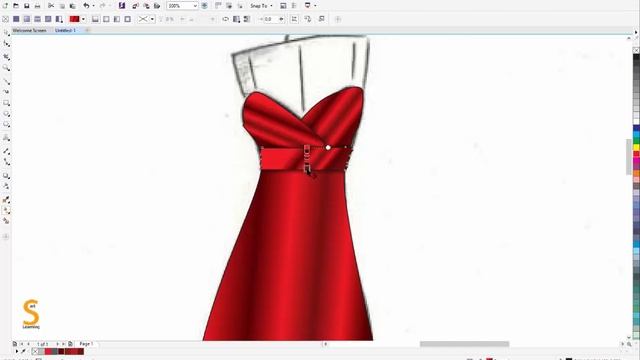This screenshot has height=360, width=640.
Task: Select the Rectangle tool in toolbox
Action: coord(6,103)
